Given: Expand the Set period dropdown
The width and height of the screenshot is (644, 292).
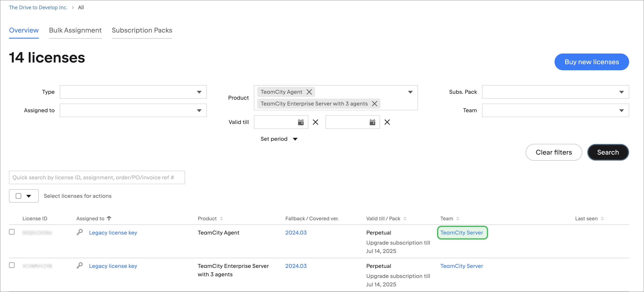Looking at the screenshot, I should click(279, 139).
